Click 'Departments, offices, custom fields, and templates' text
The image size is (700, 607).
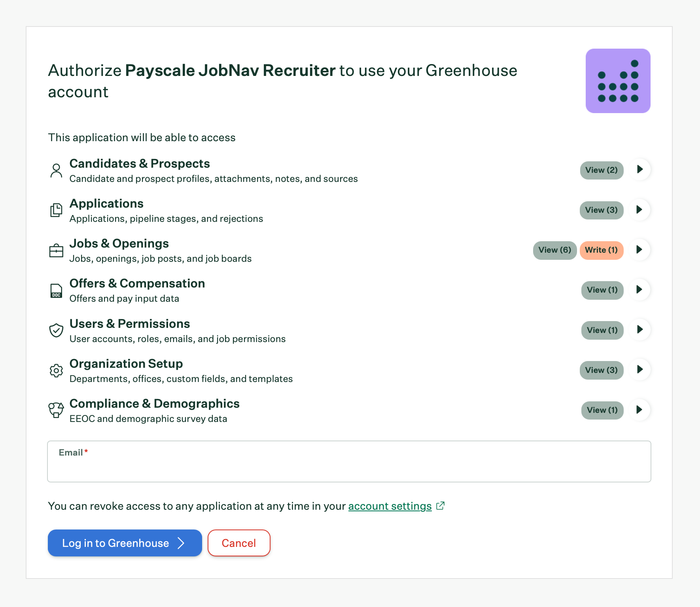coord(181,379)
